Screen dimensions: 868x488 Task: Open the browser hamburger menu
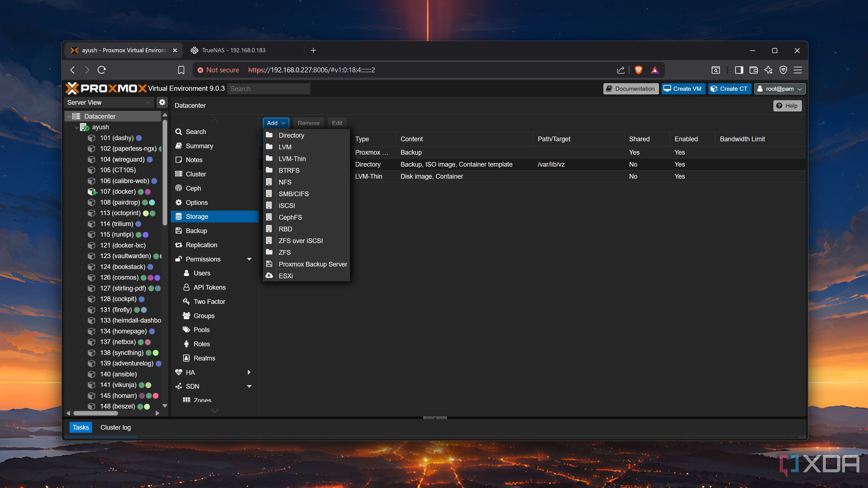tap(797, 70)
